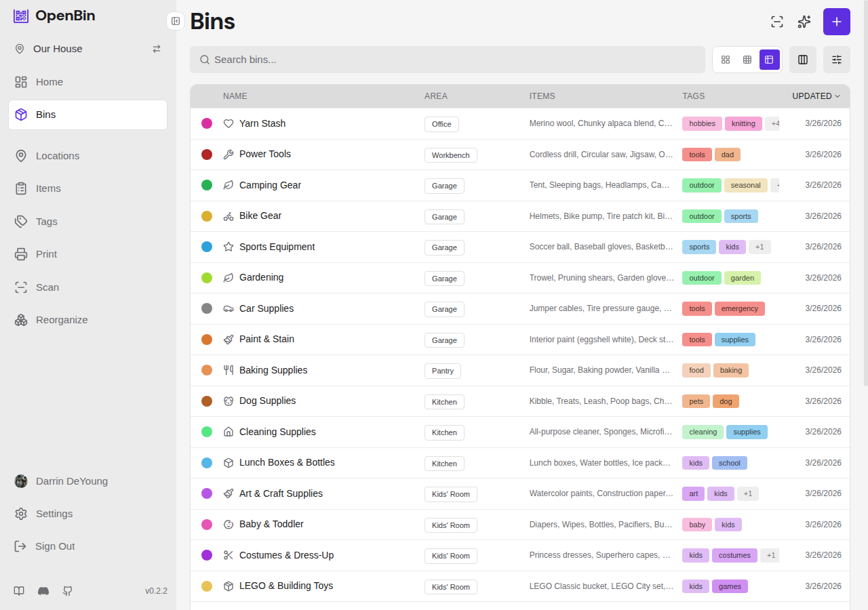The height and width of the screenshot is (610, 868).
Task: Collapse the sidebar panel
Action: (x=176, y=21)
